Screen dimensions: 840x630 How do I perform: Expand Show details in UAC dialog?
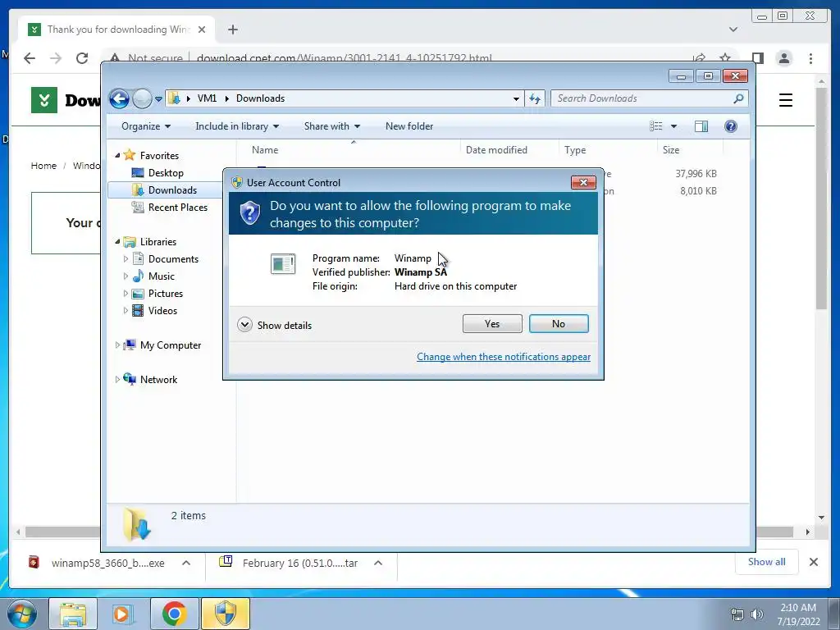coord(274,325)
